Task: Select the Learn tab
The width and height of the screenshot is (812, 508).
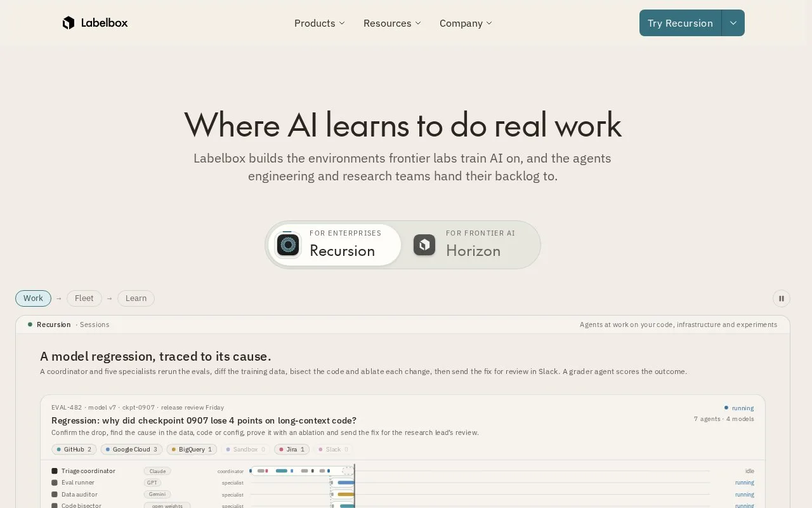Action: click(136, 298)
